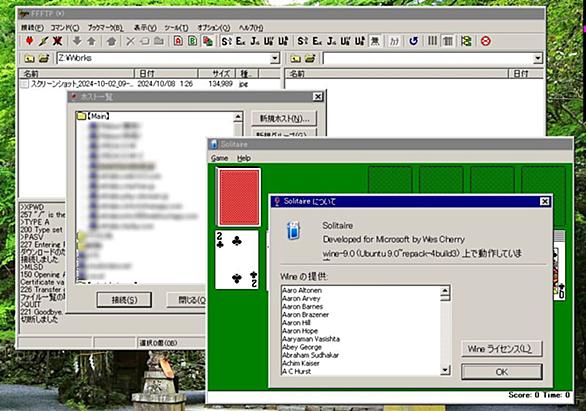Click the 接続(S) button in host list
Screen dimensions: 586x411
(124, 300)
